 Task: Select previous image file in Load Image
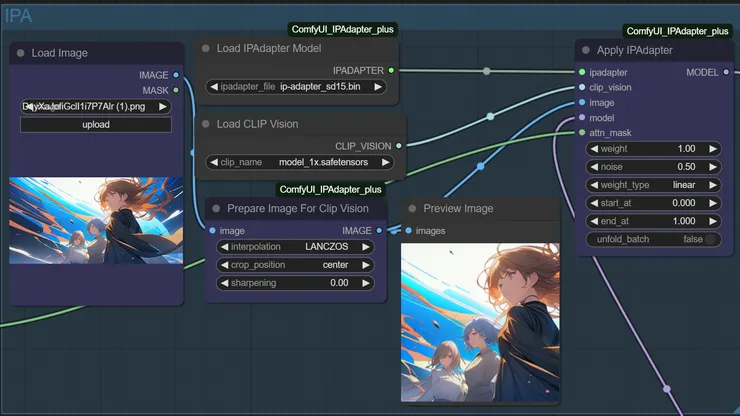(29, 107)
